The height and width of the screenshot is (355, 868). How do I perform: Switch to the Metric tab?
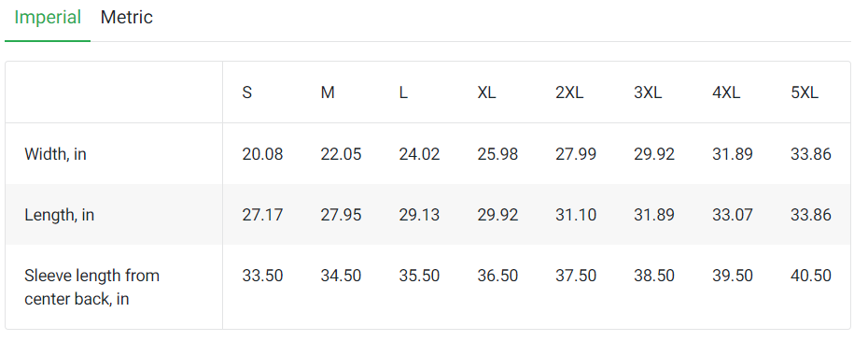pos(126,17)
